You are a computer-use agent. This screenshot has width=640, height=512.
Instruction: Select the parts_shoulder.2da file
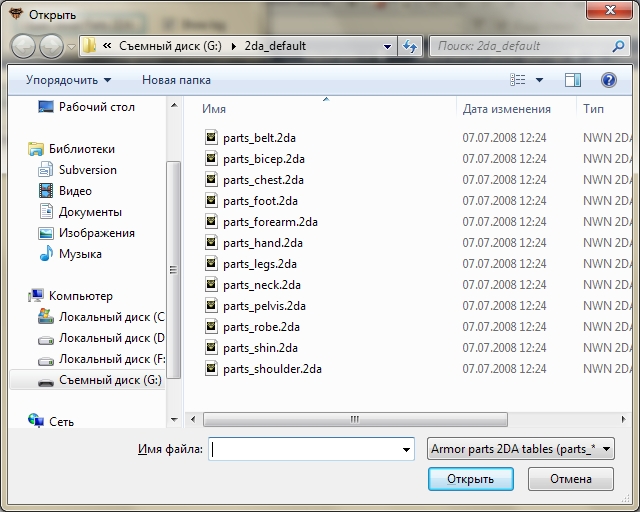coord(272,369)
